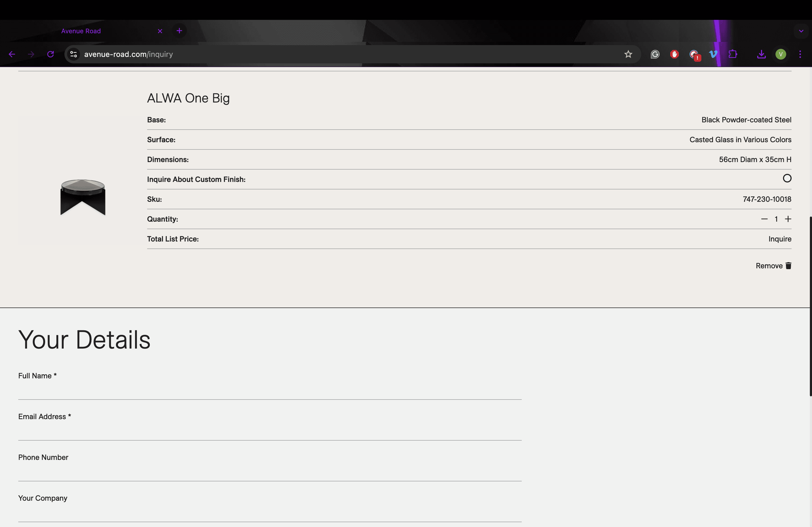812x527 pixels.
Task: Reload the inquiry page
Action: [x=50, y=54]
